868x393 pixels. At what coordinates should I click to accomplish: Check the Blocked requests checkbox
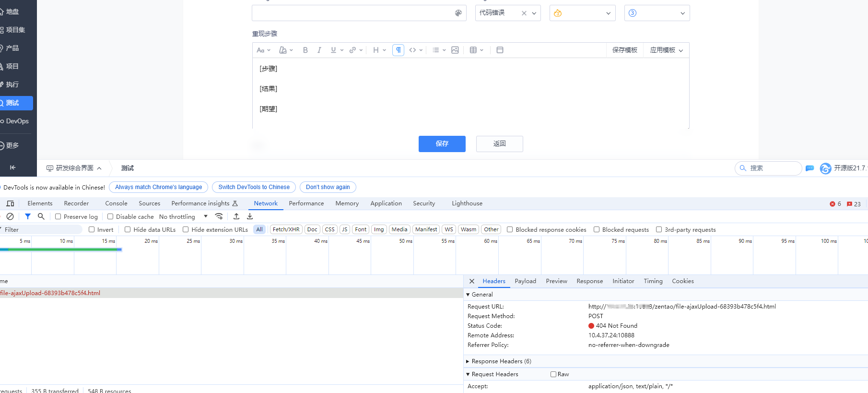597,229
